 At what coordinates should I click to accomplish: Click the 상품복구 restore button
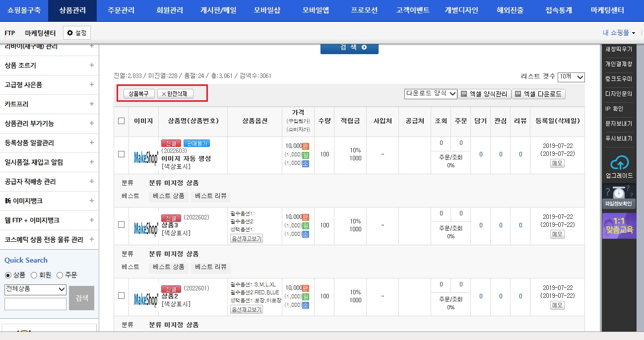pyautogui.click(x=139, y=93)
